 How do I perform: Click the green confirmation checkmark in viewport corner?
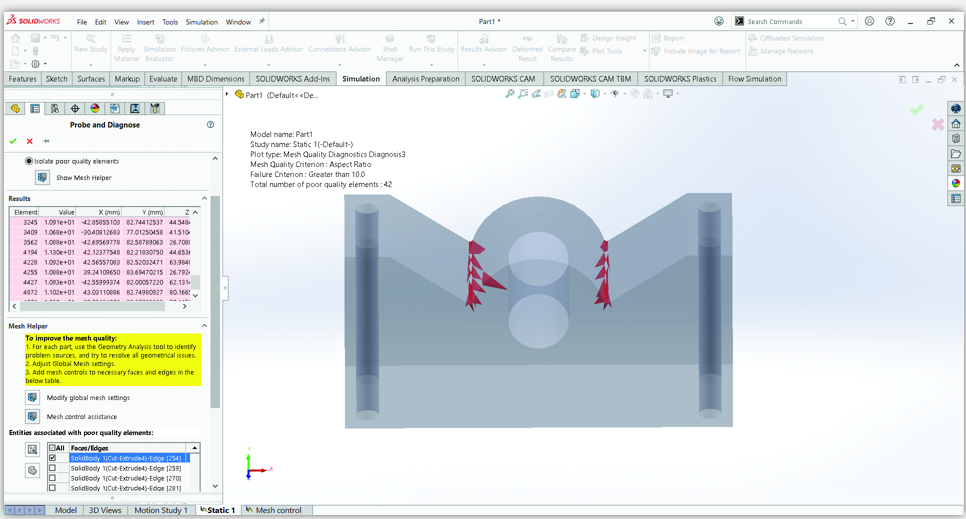pyautogui.click(x=916, y=110)
